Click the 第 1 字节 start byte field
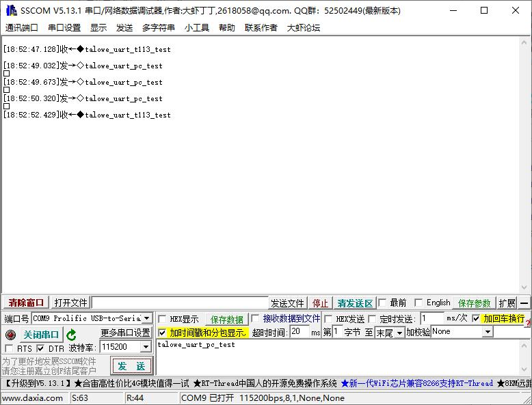This screenshot has height=405, width=532. pos(337,332)
